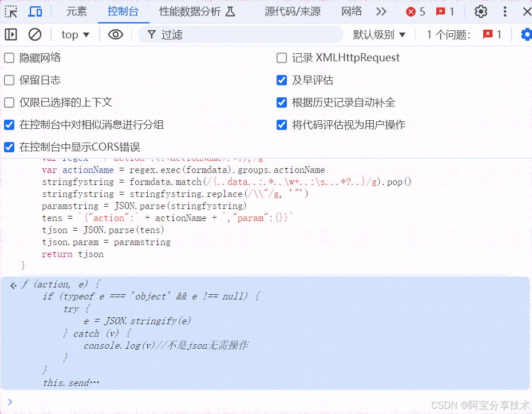This screenshot has width=532, height=414.
Task: Uncheck 在控制台中对相似消息进行分组
Action: (9, 125)
